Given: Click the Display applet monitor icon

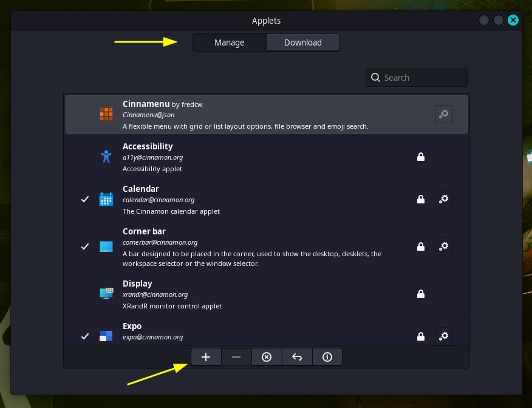Looking at the screenshot, I should click(x=106, y=294).
